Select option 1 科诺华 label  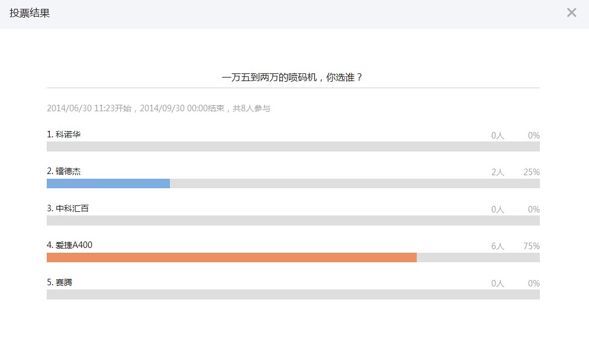[x=64, y=134]
